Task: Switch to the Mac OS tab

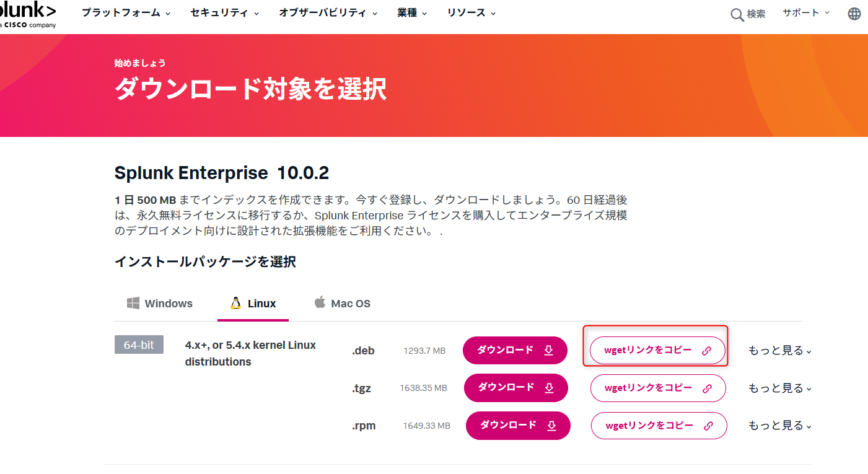Action: (x=343, y=304)
